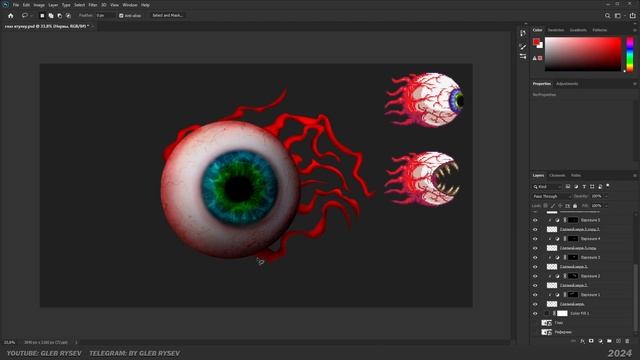
Task: Open the Properties panel flyout menu
Action: coord(635,84)
